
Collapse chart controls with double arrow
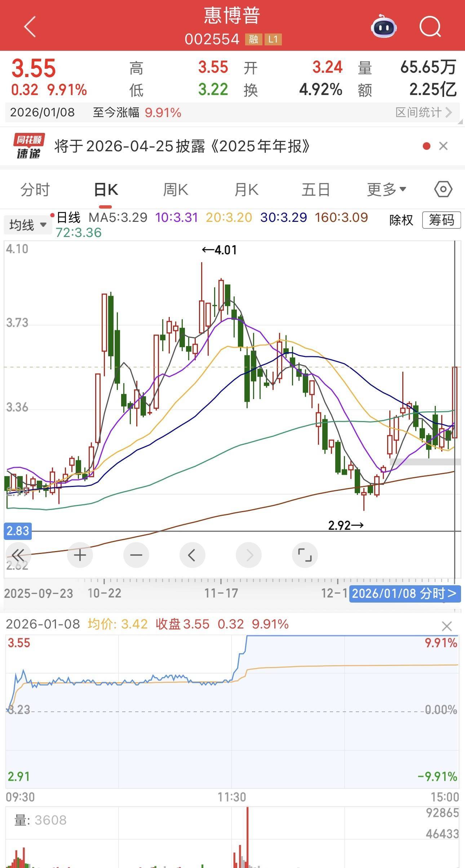(18, 555)
